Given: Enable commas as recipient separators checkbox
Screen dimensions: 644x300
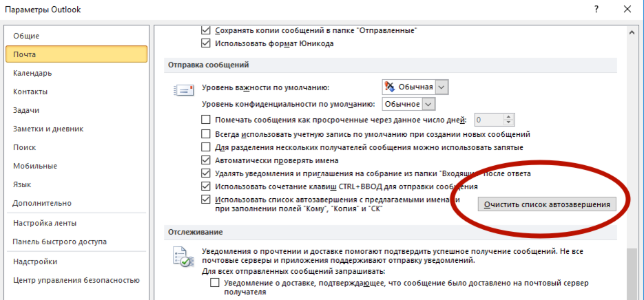Looking at the screenshot, I should 205,147.
